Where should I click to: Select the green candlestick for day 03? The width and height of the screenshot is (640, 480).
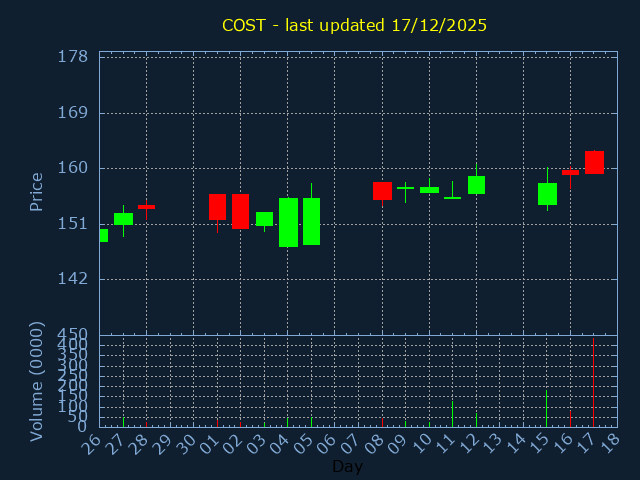[x=264, y=219]
